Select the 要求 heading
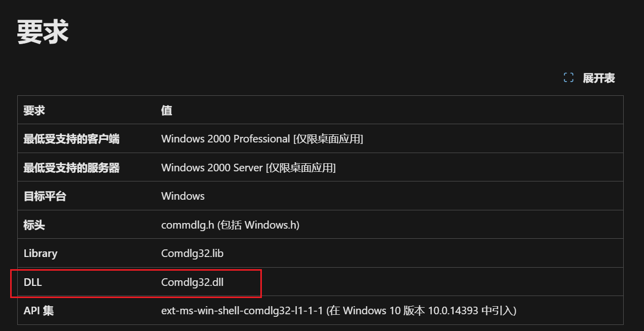The height and width of the screenshot is (331, 644). point(43,32)
